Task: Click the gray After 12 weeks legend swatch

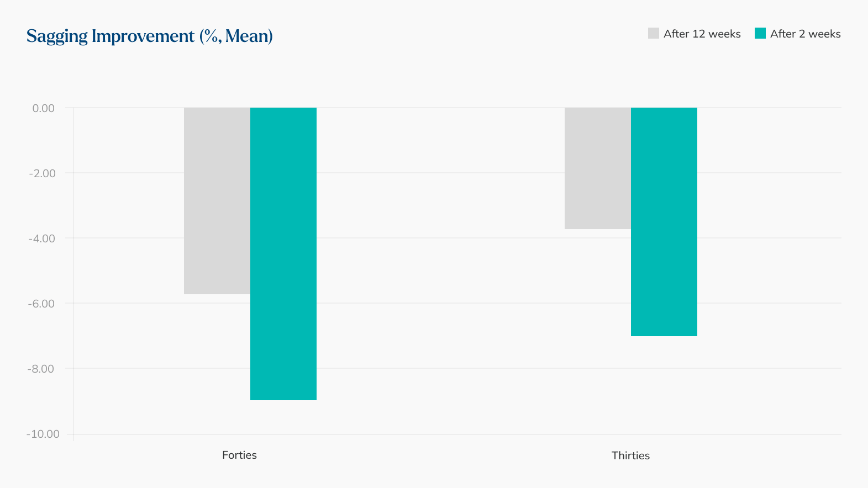Action: (x=654, y=34)
